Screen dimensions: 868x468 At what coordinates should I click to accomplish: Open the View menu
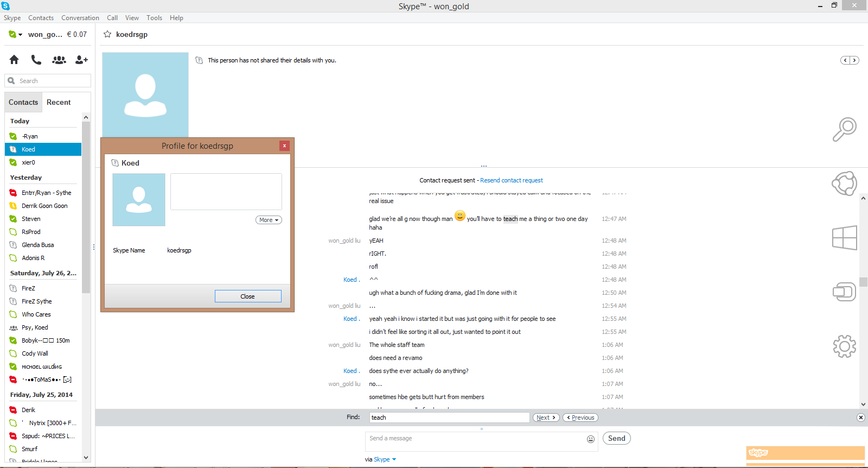(132, 18)
